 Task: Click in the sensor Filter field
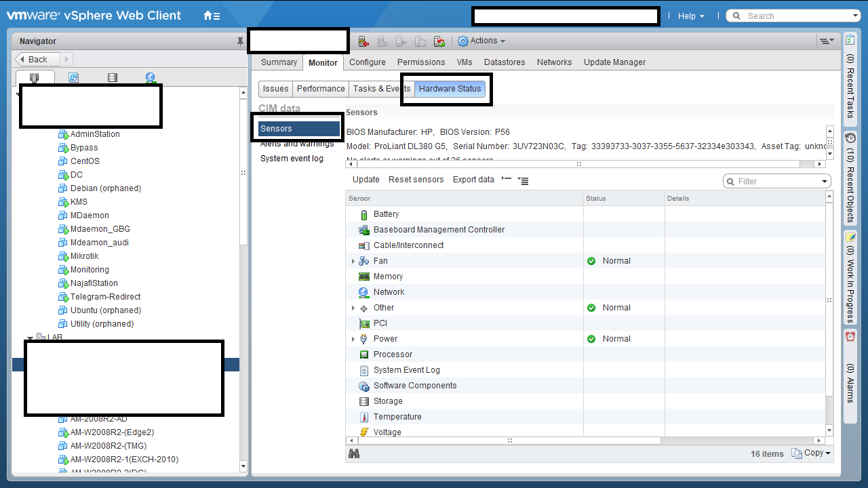tap(777, 182)
